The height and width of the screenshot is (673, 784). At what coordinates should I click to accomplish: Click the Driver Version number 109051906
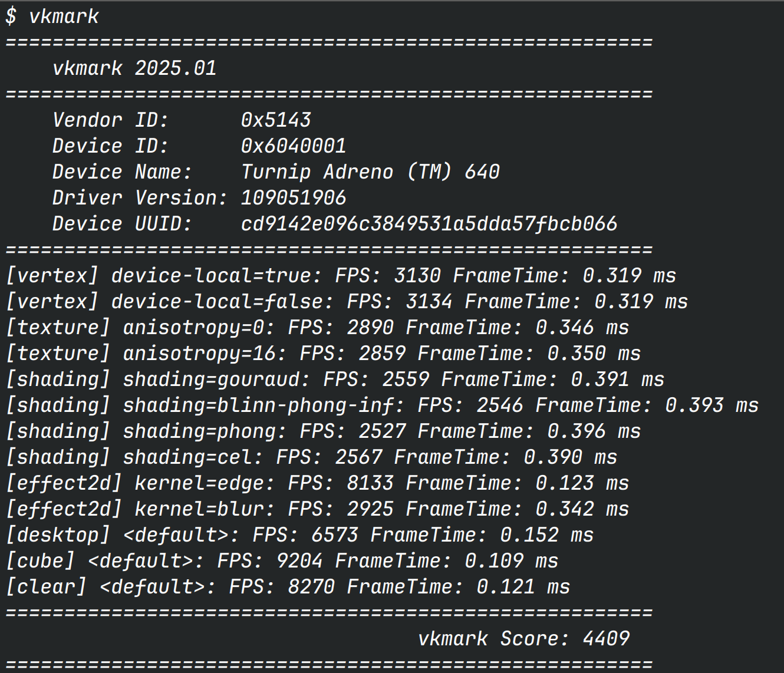point(293,198)
